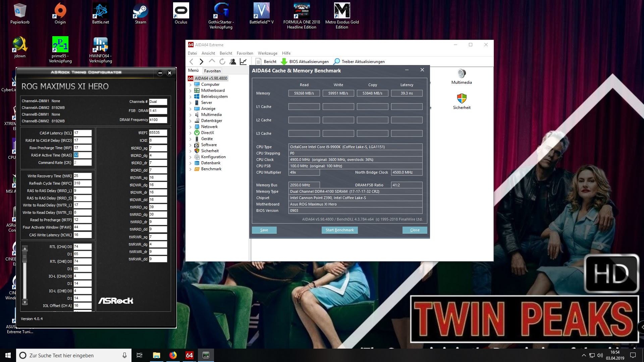The height and width of the screenshot is (362, 644).
Task: Click the Start Benchmark button
Action: (339, 230)
